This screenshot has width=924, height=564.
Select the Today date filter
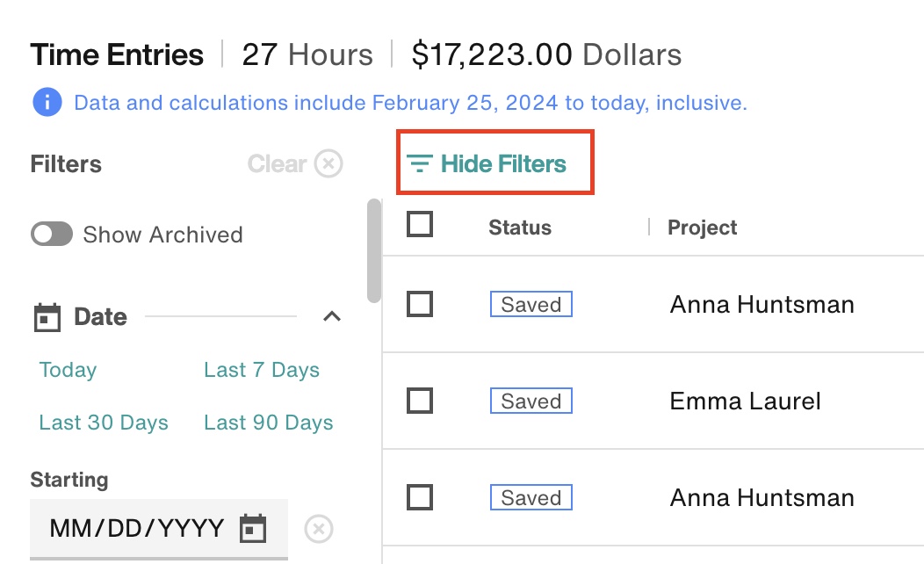coord(68,370)
